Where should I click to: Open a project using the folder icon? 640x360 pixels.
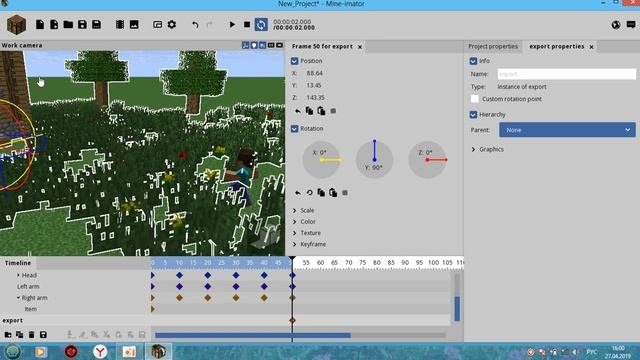pos(68,24)
